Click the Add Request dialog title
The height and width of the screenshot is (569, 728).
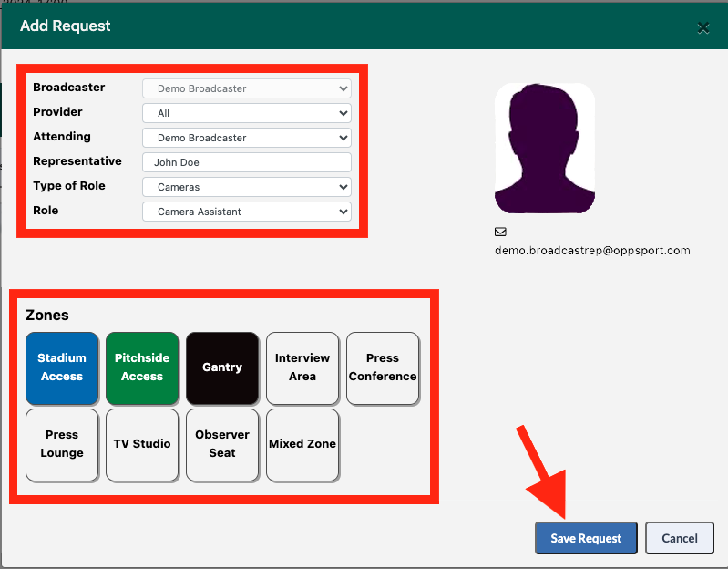coord(65,26)
